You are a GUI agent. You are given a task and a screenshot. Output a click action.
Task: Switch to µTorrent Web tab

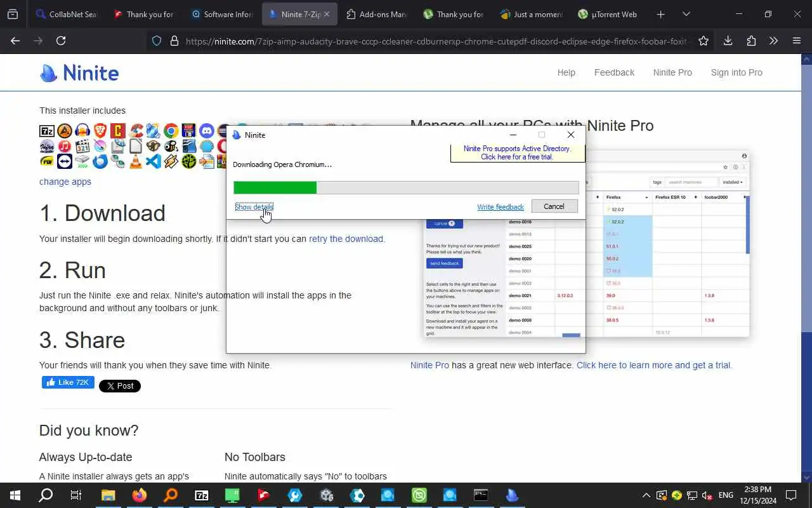[608, 14]
